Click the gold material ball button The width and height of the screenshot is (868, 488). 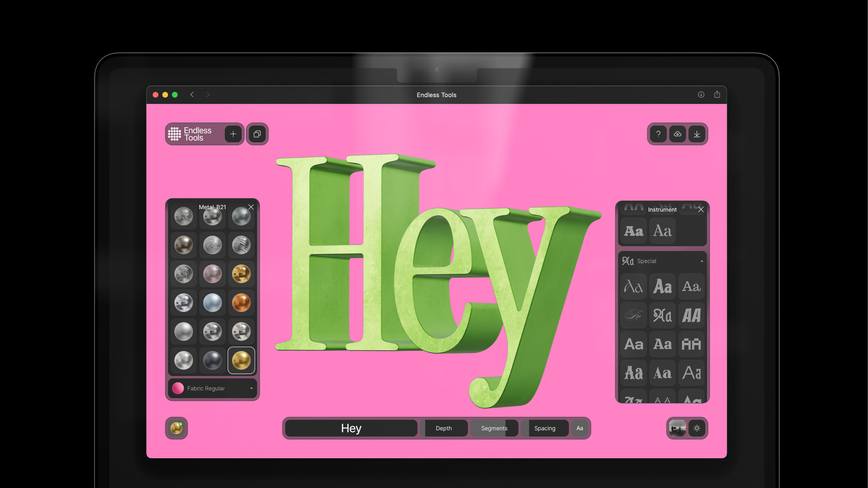177,428
